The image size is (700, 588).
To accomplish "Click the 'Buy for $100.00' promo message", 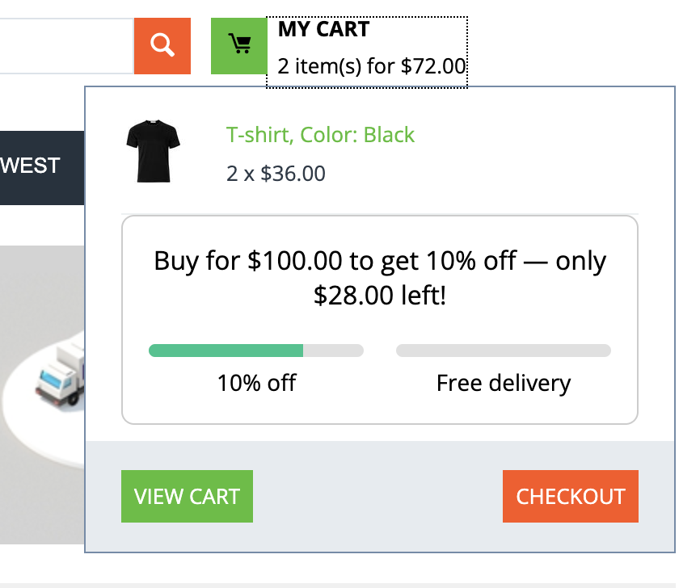I will click(x=380, y=262).
